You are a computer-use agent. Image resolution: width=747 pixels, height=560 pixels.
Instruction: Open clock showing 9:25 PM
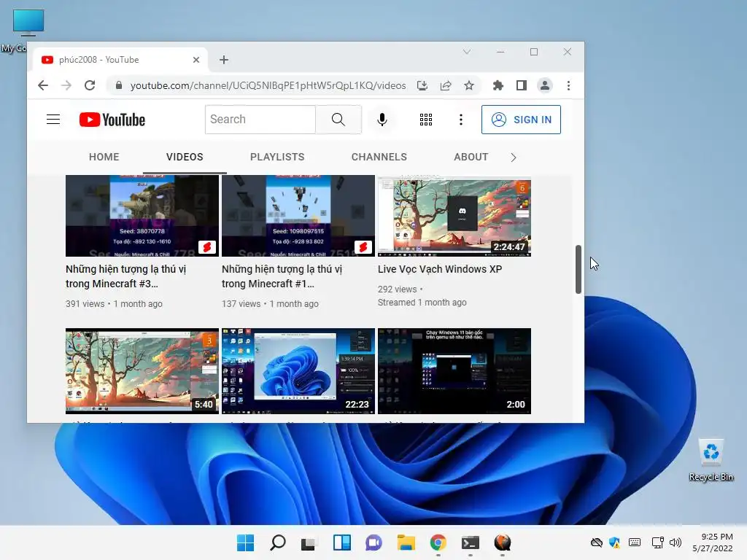tap(713, 542)
